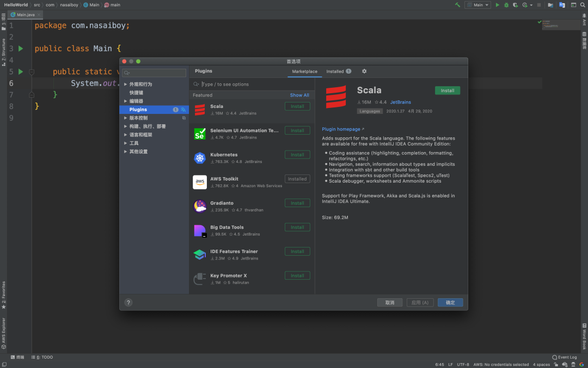Open the Main run configuration dropdown

(x=479, y=4)
